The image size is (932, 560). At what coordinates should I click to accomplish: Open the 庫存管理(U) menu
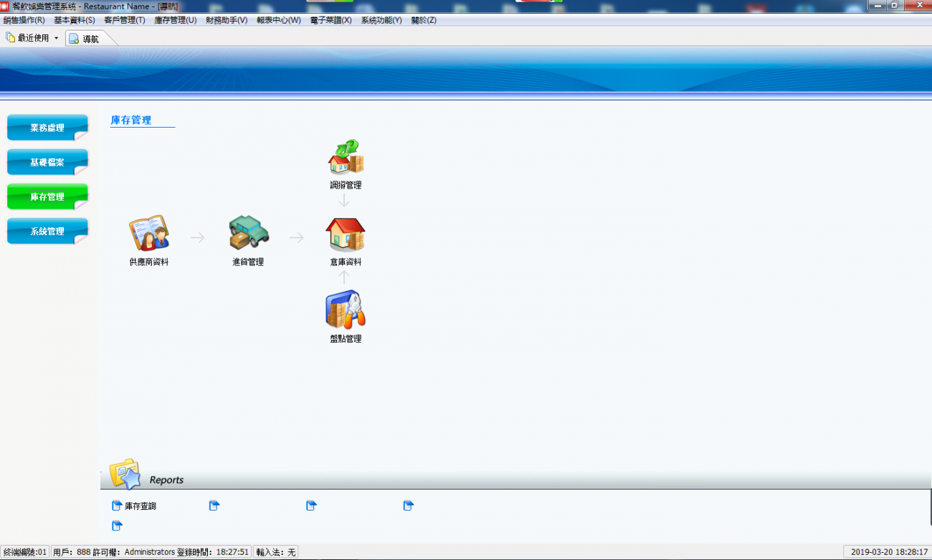coord(176,20)
